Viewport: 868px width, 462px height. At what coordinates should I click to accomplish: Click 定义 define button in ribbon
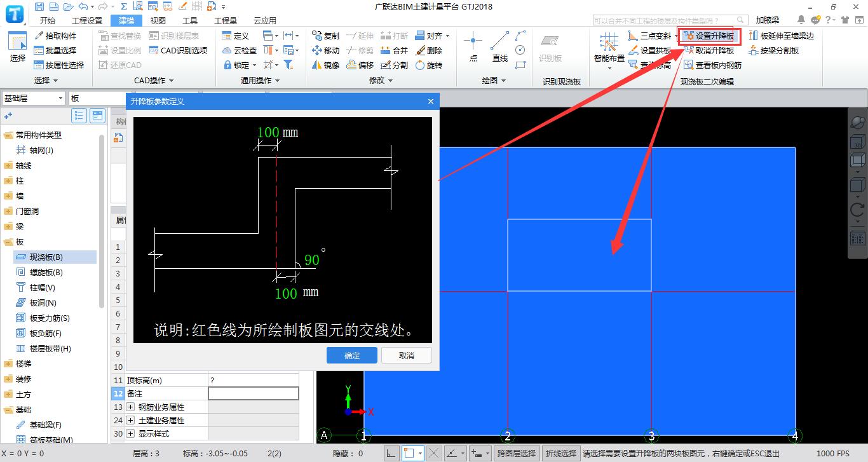[x=236, y=36]
